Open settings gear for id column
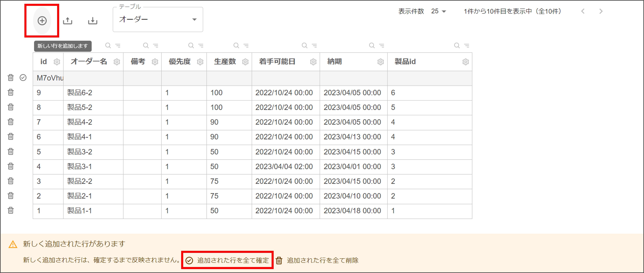Screen dimensions: 644x273 coord(57,62)
